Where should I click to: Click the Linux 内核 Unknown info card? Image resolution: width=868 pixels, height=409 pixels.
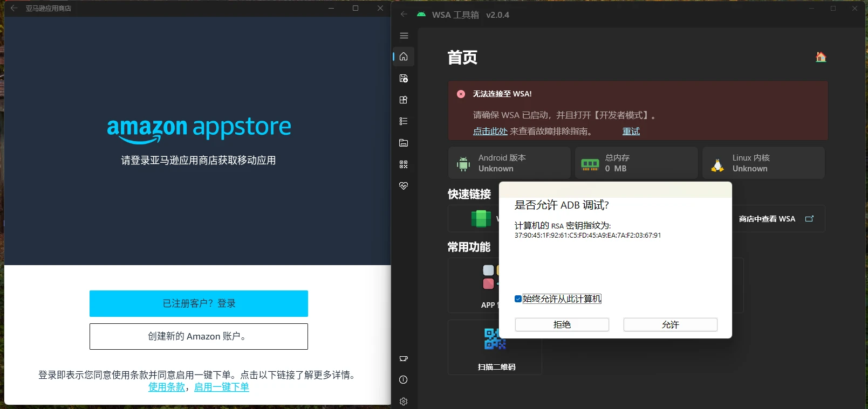(763, 163)
